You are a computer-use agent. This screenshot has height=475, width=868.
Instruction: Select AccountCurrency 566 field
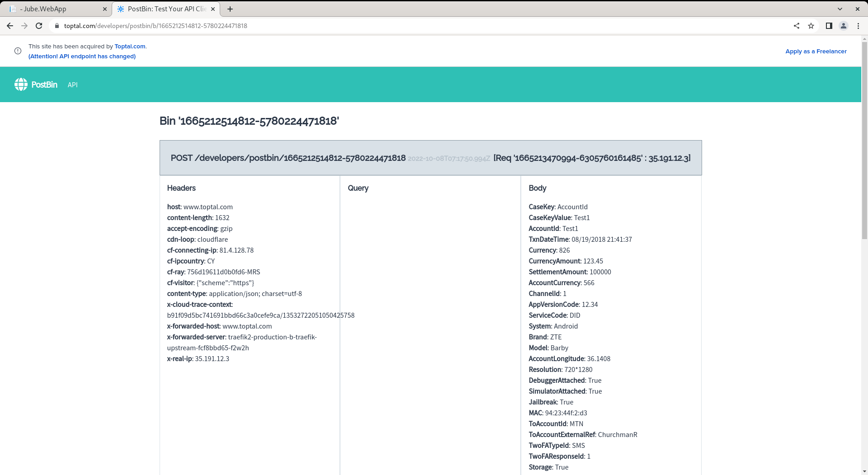[x=561, y=282]
